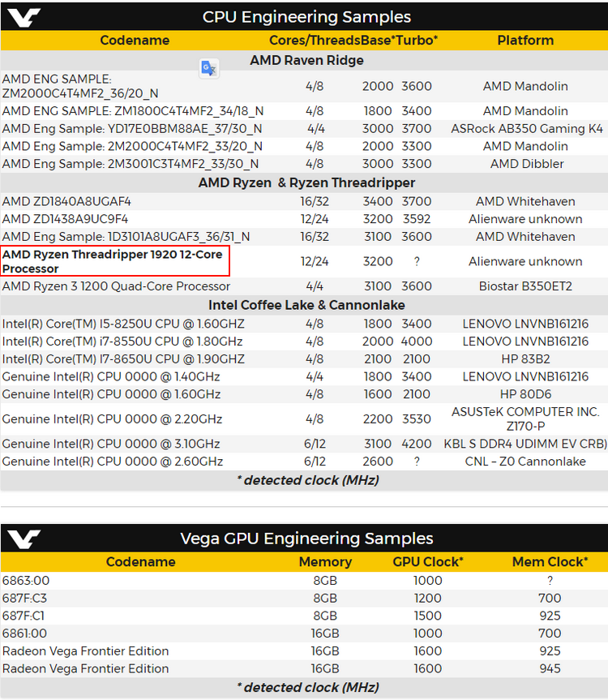Image resolution: width=608 pixels, height=700 pixels.
Task: Select Genuine Intel CPU 0000 @ 3.10GHz
Action: pos(111,444)
